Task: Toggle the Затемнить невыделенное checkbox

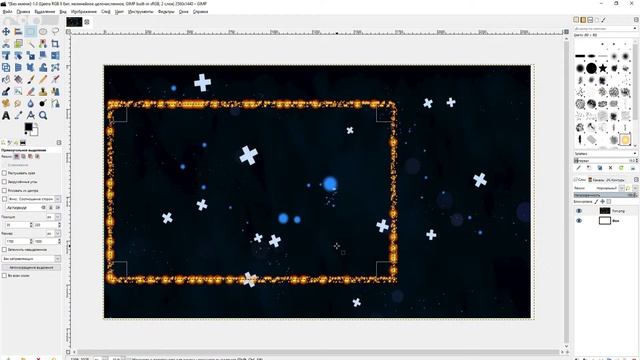Action: tap(4, 249)
